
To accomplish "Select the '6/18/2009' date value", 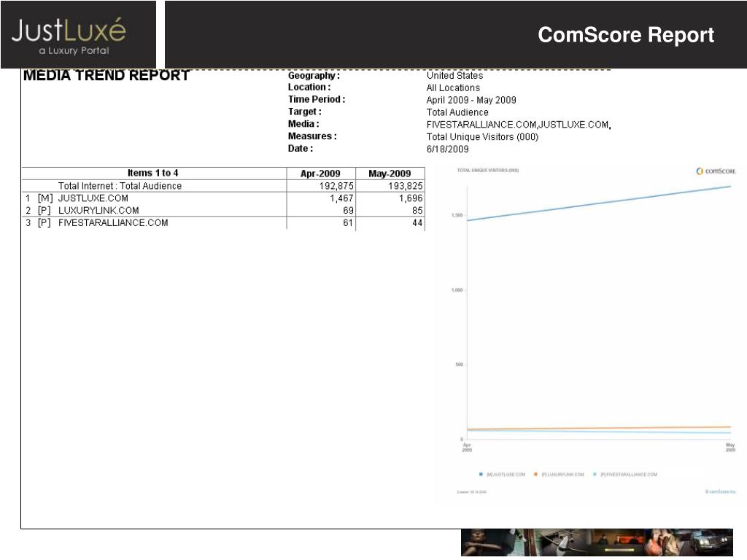I will point(447,149).
